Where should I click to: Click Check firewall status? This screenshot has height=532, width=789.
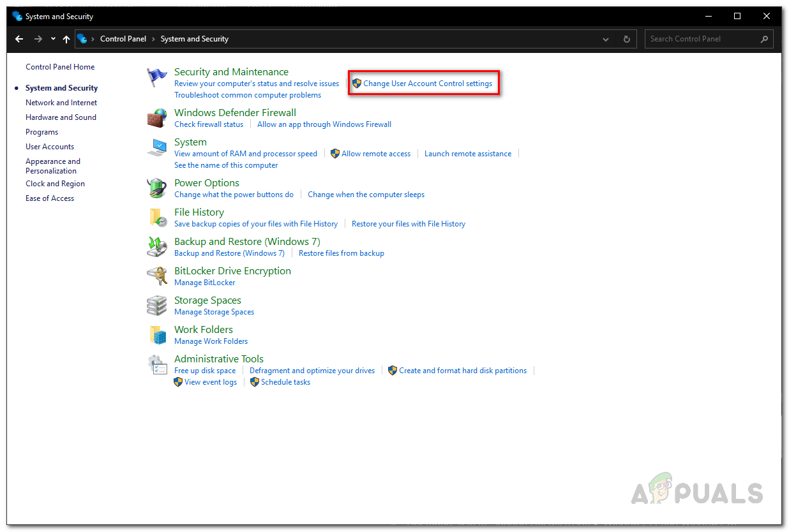pos(209,124)
